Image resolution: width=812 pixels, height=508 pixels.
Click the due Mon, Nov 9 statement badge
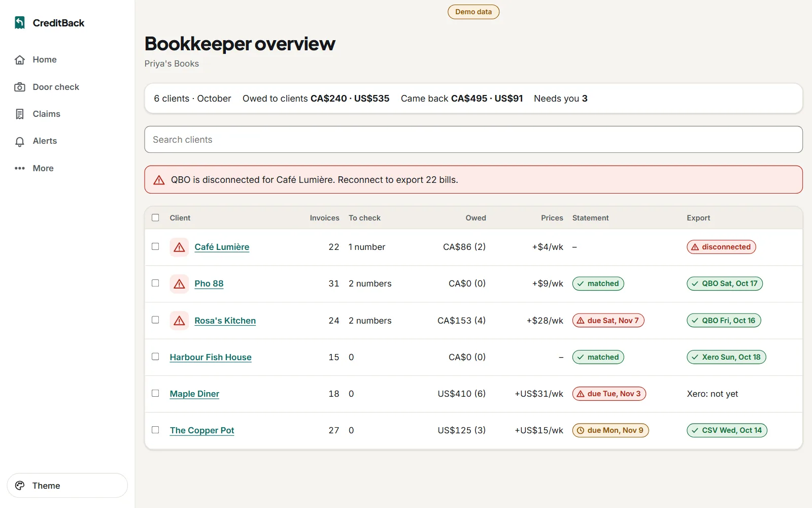click(611, 430)
